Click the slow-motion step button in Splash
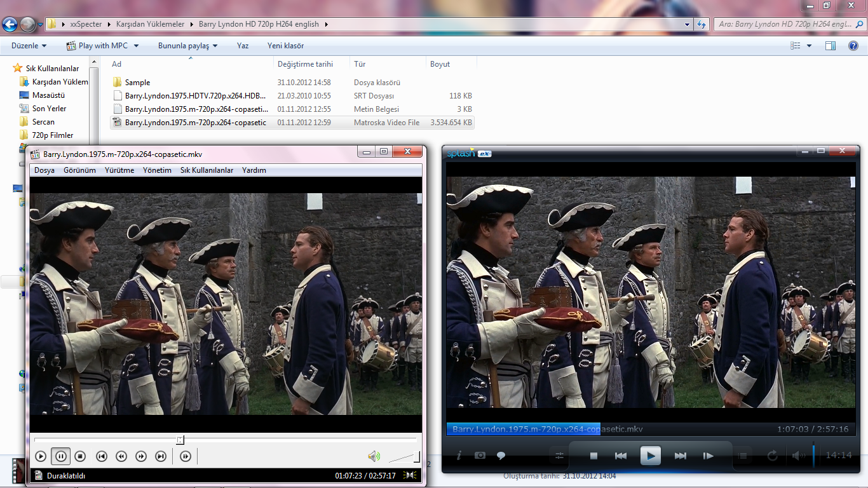This screenshot has height=488, width=868. 708,456
